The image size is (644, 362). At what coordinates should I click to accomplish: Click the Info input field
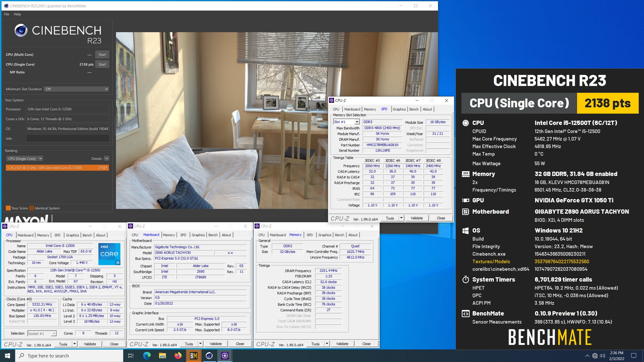[x=68, y=139]
